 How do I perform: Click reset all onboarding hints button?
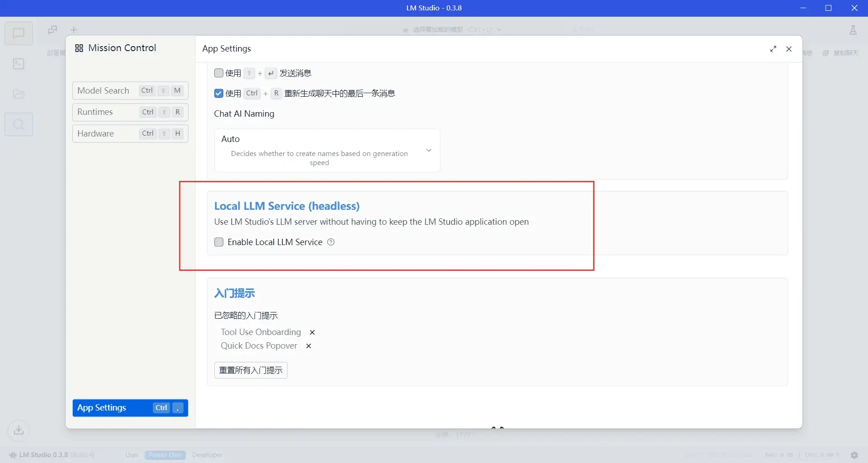(251, 370)
